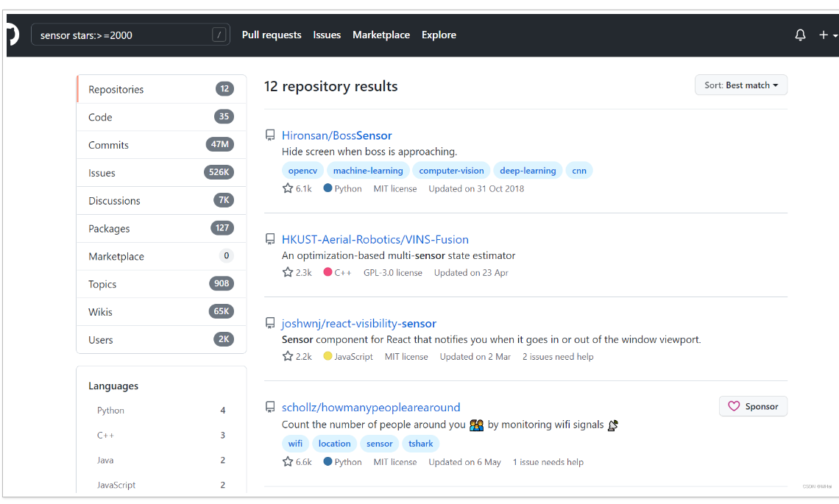Click the slash shortcut key icon in search
This screenshot has height=504, width=839.
point(219,35)
